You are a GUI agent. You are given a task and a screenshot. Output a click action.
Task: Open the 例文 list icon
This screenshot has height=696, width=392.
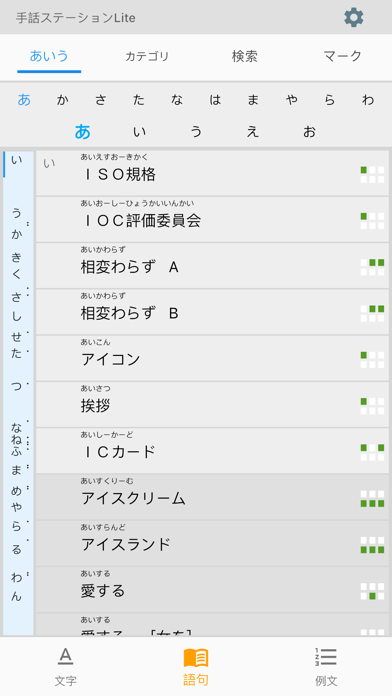tap(326, 656)
